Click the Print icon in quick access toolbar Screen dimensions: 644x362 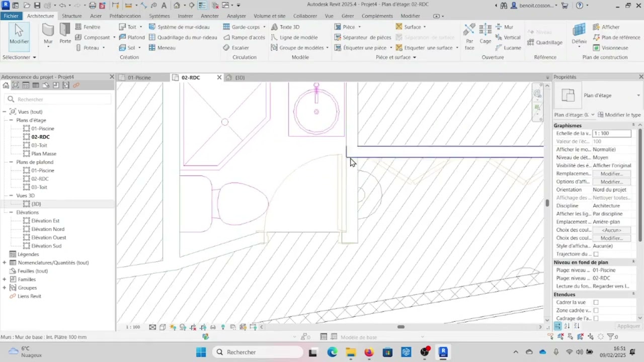coord(93,6)
